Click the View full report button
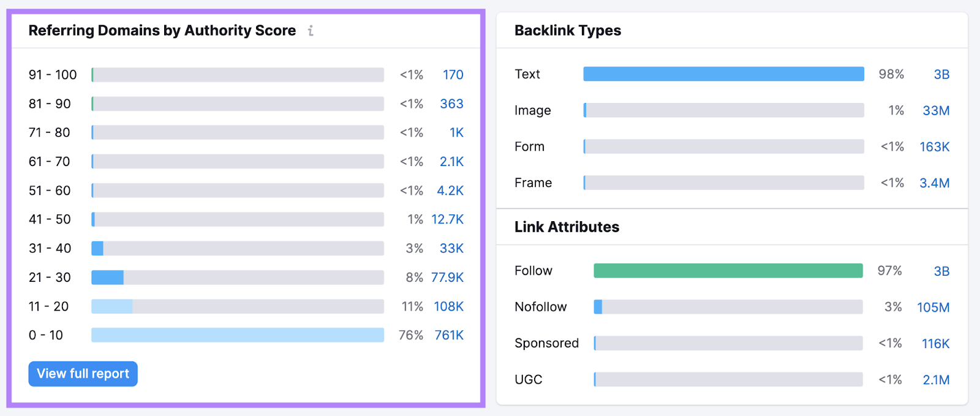Image resolution: width=980 pixels, height=416 pixels. [x=83, y=374]
